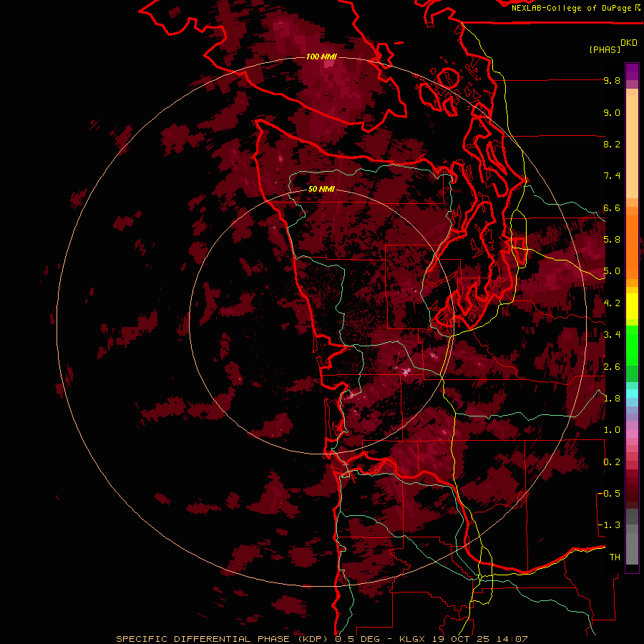Pick the yellow band of the color scale

tap(632, 306)
